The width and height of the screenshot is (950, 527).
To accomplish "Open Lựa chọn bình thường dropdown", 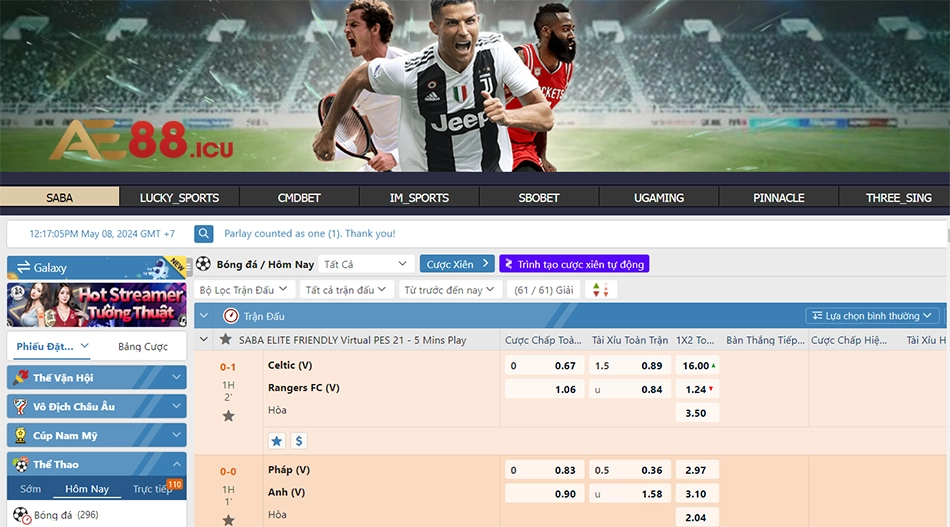I will pos(872,316).
